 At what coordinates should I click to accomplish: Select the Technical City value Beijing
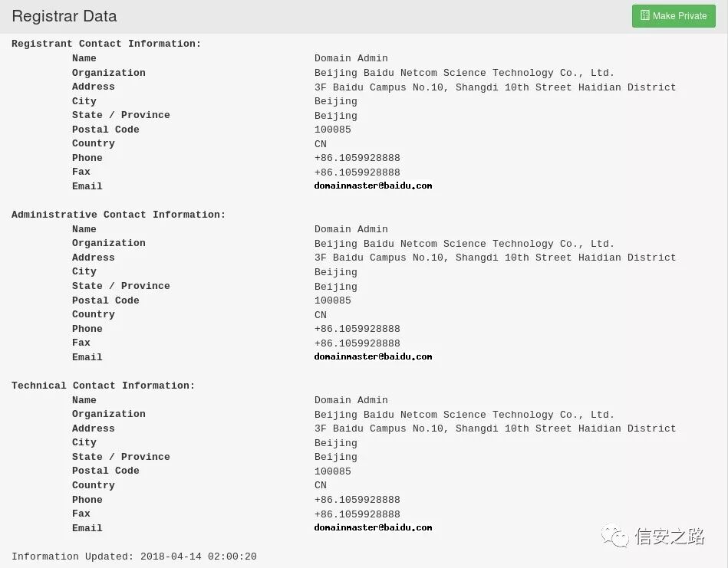point(336,443)
